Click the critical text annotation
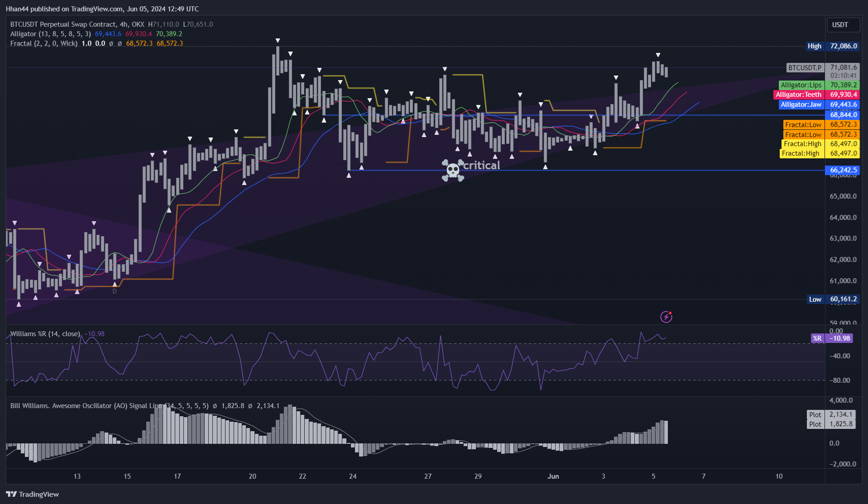The width and height of the screenshot is (868, 504). pyautogui.click(x=482, y=166)
